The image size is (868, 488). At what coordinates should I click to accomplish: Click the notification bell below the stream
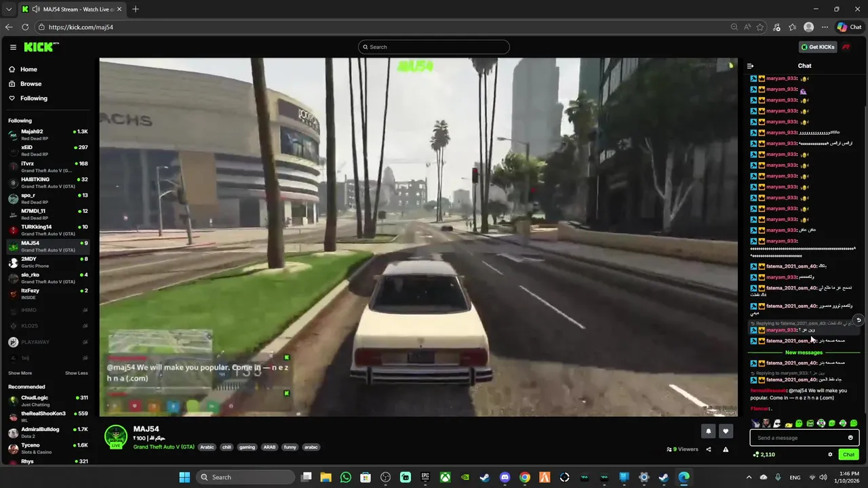pos(709,431)
